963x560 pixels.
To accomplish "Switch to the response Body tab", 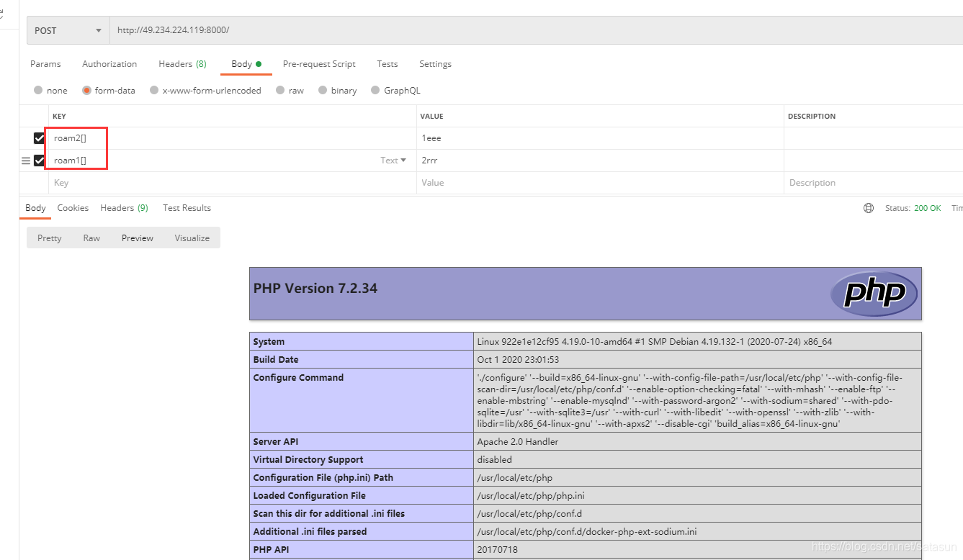I will 35,208.
